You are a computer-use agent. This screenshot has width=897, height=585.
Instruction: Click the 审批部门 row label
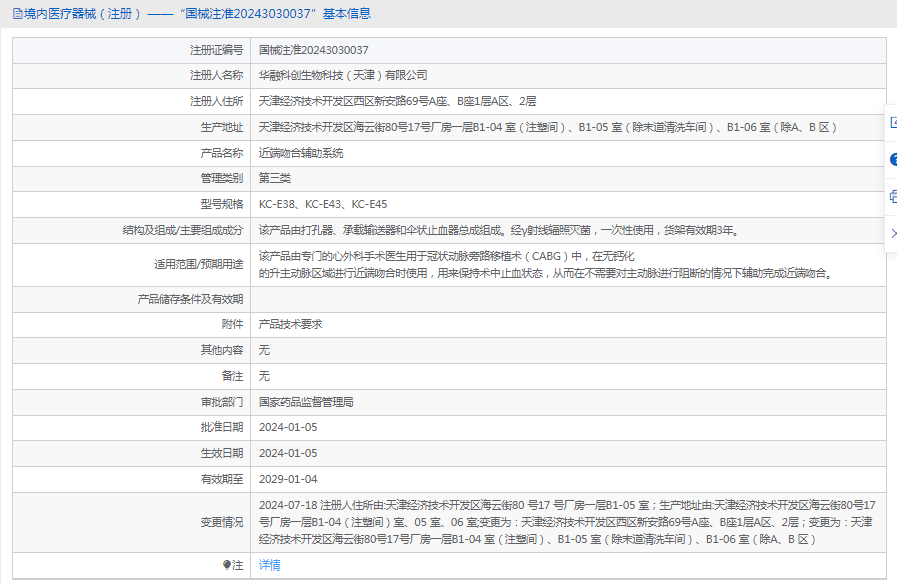pos(222,402)
